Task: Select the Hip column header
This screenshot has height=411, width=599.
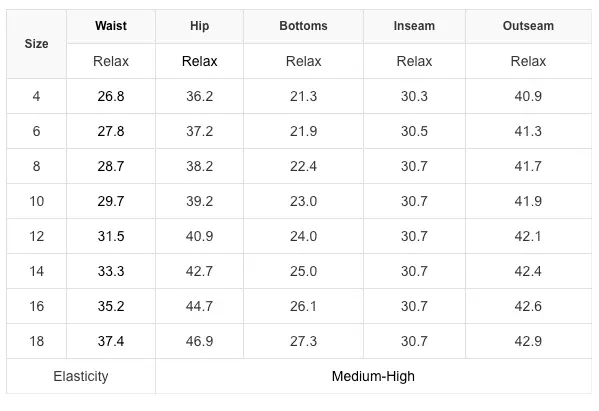Action: tap(199, 26)
